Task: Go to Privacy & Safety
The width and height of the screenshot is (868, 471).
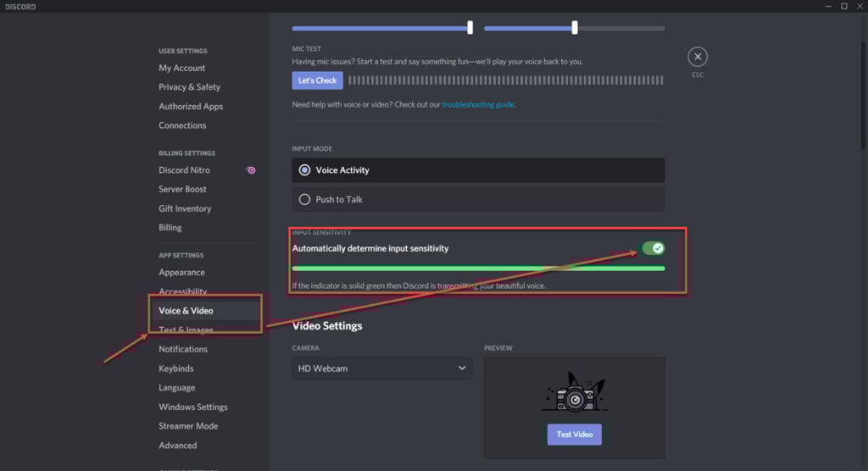Action: point(189,87)
